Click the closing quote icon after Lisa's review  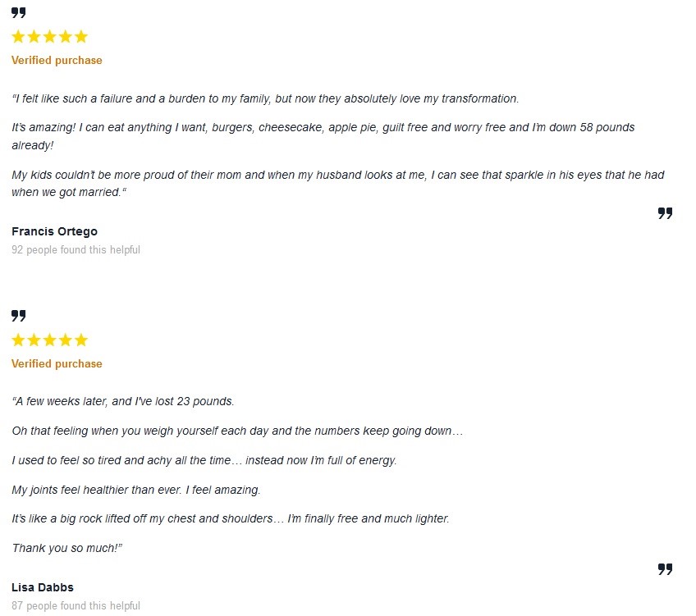tap(665, 569)
